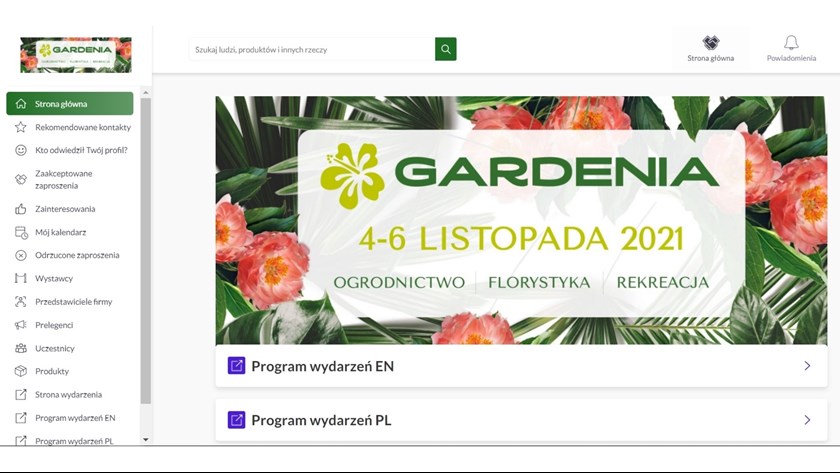Click purple link icon on Program wydarzeń EN card
840x473 pixels.
[236, 366]
